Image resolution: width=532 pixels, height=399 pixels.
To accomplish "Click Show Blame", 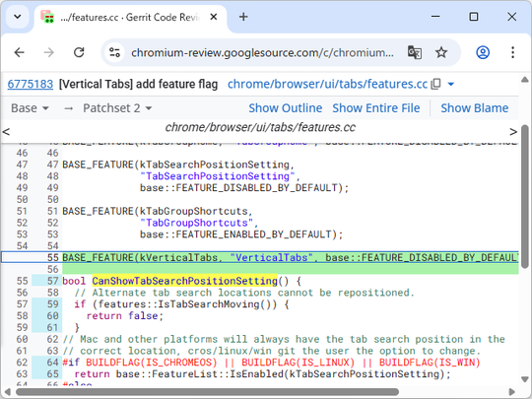I will (474, 108).
